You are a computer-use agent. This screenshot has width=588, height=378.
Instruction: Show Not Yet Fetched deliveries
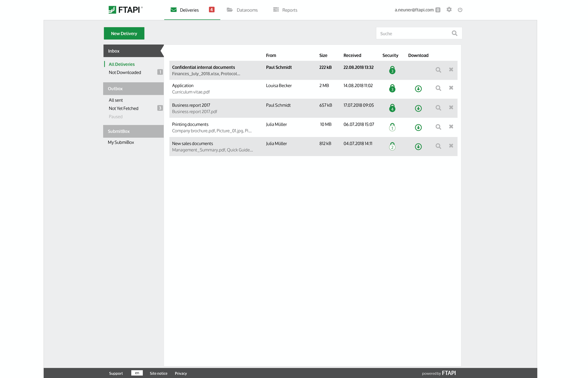point(123,108)
